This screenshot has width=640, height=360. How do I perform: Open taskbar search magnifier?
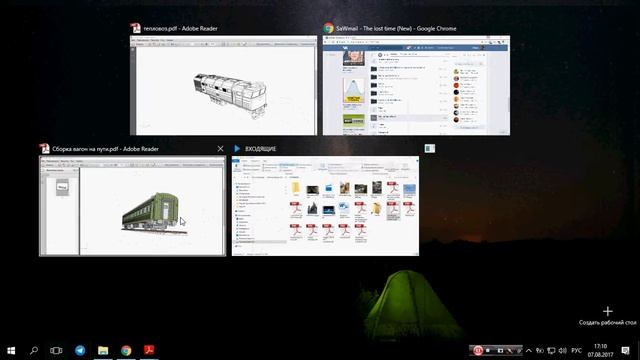coord(34,350)
